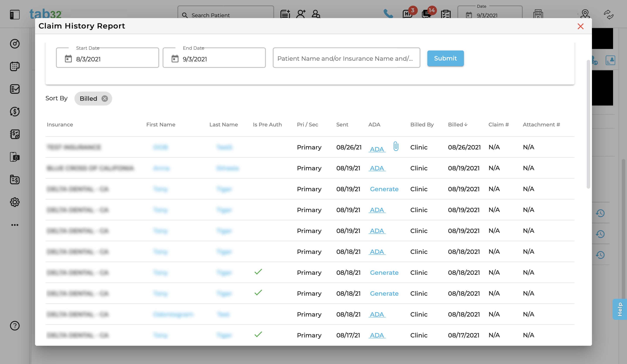Click the paperclip attachment icon in first row
The image size is (627, 364).
396,146
